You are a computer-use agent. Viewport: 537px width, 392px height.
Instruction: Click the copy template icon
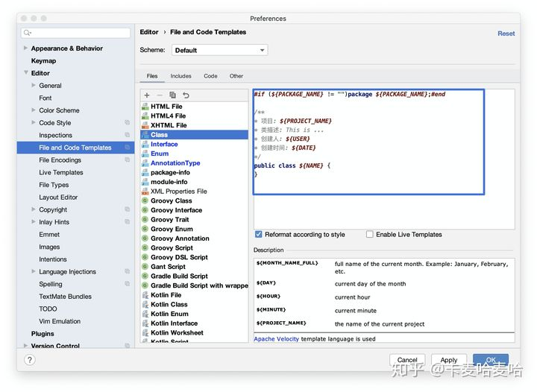pos(172,95)
